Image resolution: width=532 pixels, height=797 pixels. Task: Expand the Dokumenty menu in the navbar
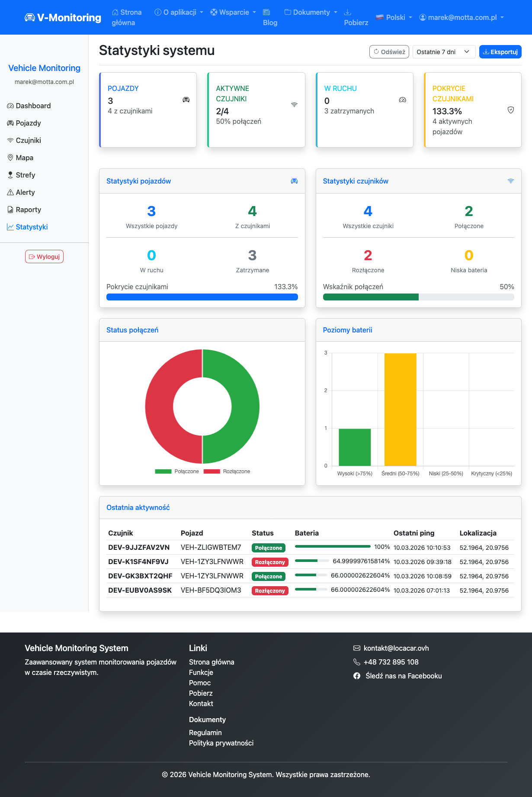coord(311,12)
